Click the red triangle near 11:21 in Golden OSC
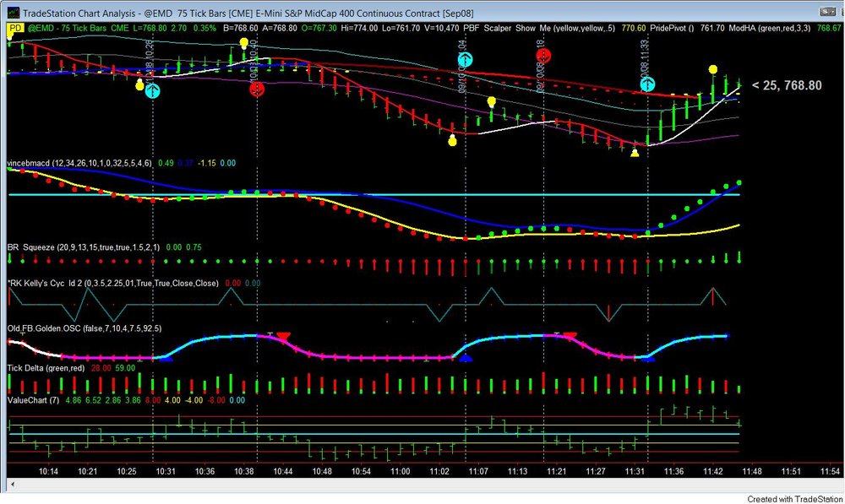The height and width of the screenshot is (504, 845). point(570,337)
